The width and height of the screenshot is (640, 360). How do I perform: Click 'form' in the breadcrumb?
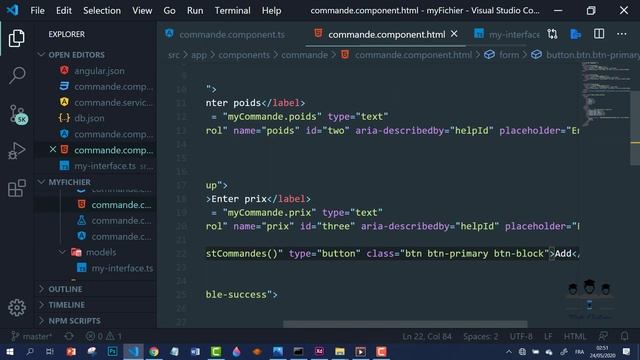[509, 55]
